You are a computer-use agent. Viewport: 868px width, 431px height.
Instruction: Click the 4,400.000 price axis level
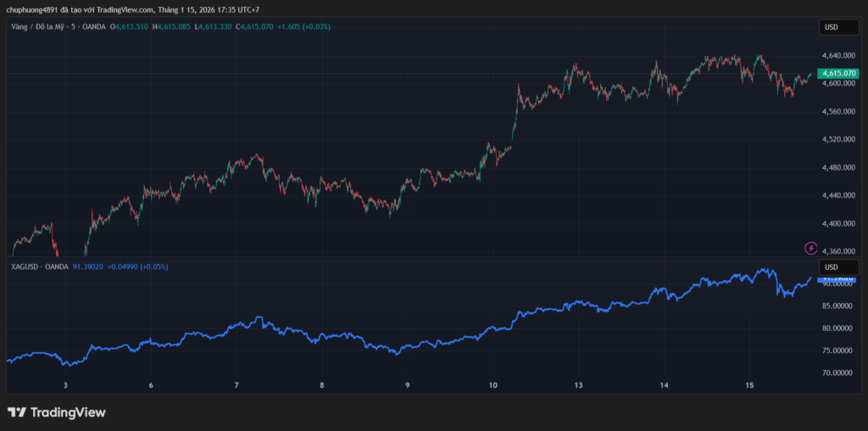point(837,223)
